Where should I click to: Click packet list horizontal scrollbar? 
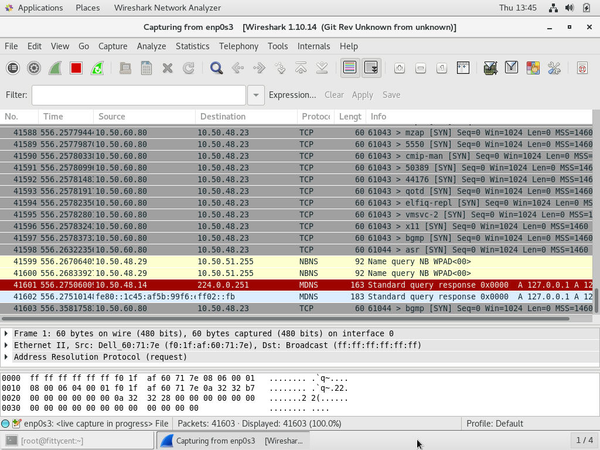pos(285,319)
